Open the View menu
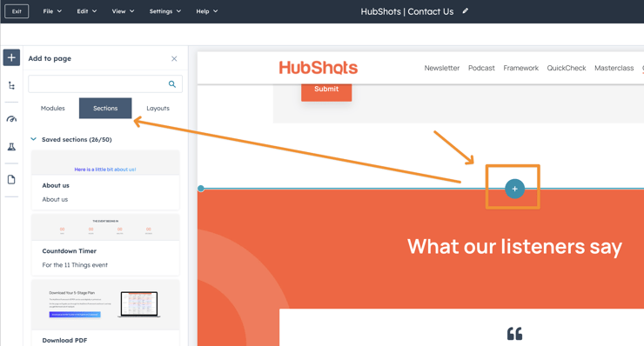The width and height of the screenshot is (644, 346). (123, 11)
